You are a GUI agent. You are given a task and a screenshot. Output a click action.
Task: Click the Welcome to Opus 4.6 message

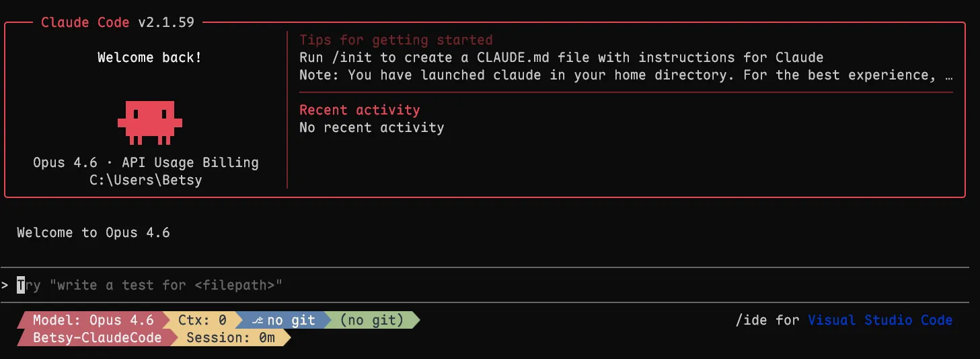pyautogui.click(x=93, y=233)
